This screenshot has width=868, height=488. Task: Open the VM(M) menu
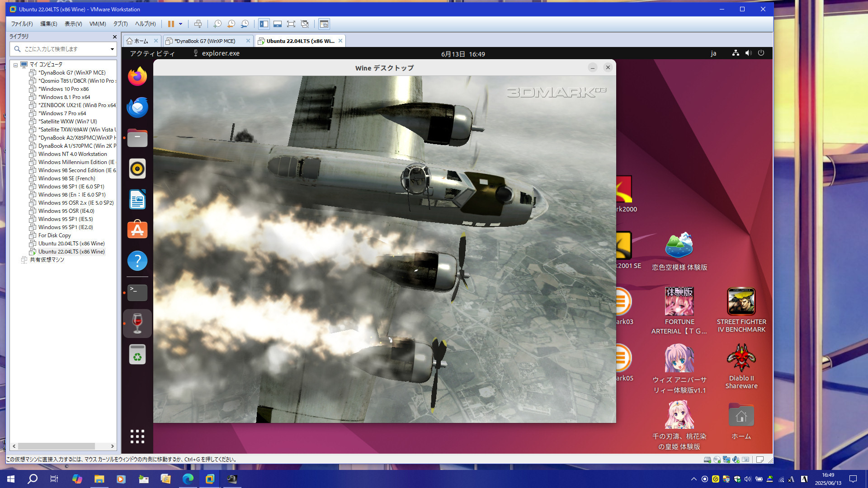pos(98,24)
